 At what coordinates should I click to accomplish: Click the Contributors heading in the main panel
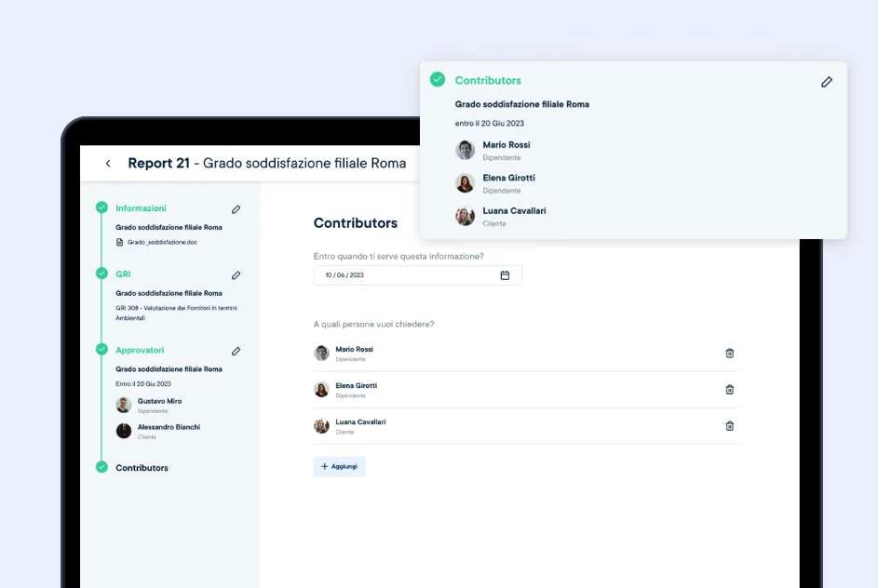[356, 223]
